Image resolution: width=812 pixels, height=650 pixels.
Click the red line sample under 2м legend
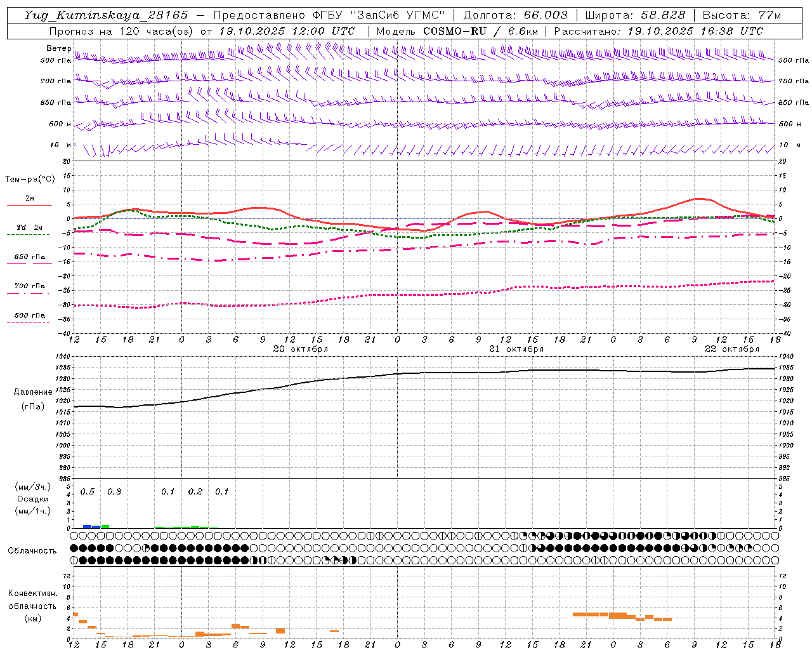pyautogui.click(x=29, y=205)
